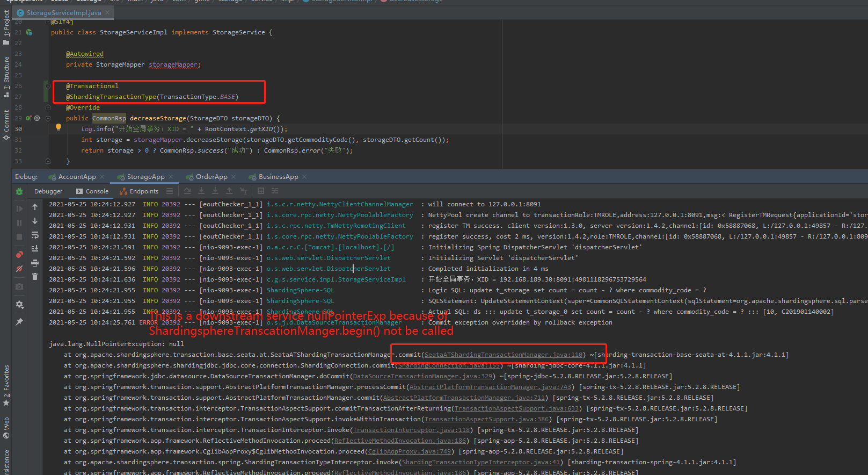The height and width of the screenshot is (475, 868).
Task: Click the Pause Program icon
Action: tap(19, 222)
